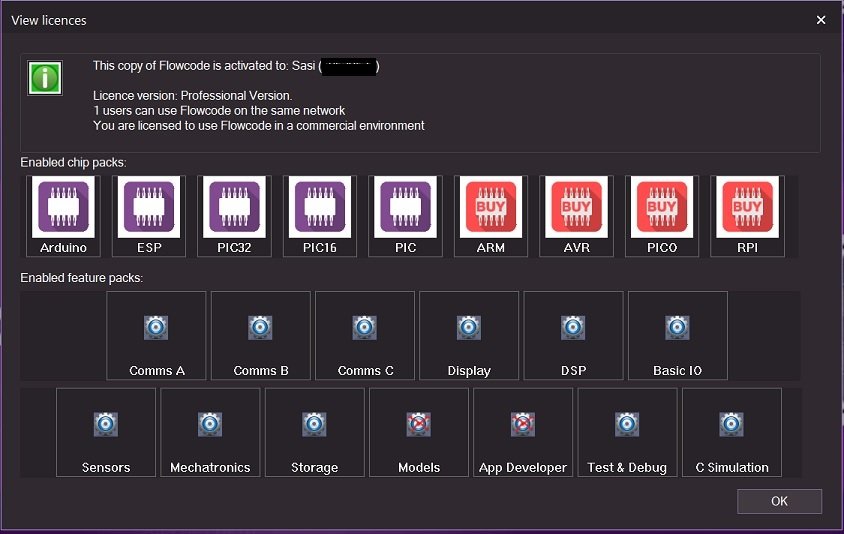
Task: Select the DSP feature pack
Action: (573, 328)
